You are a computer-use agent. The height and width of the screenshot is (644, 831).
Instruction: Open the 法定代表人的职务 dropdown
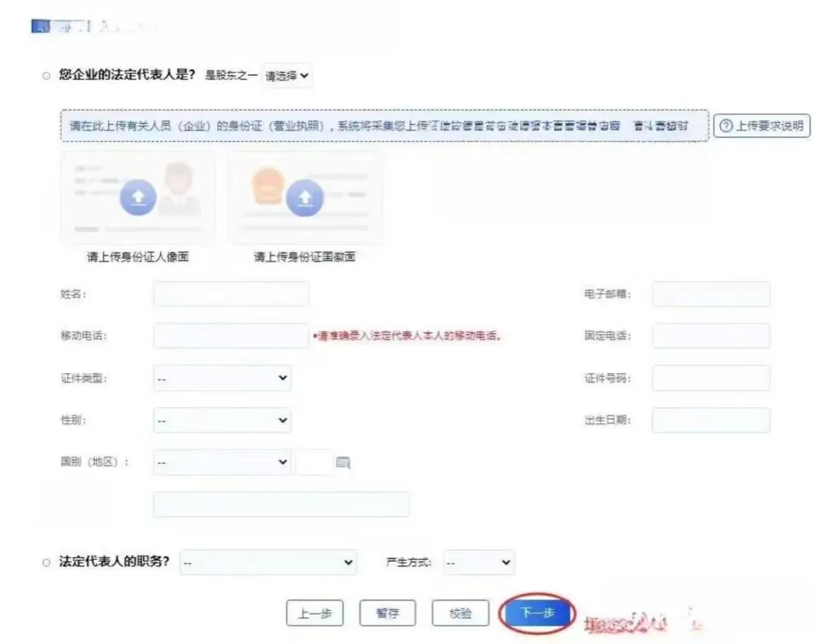[268, 562]
